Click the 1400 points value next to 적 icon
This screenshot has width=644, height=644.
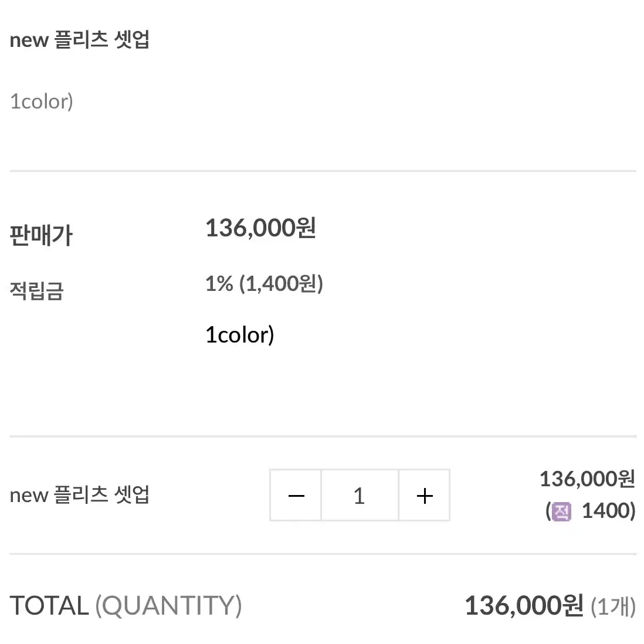pyautogui.click(x=609, y=510)
